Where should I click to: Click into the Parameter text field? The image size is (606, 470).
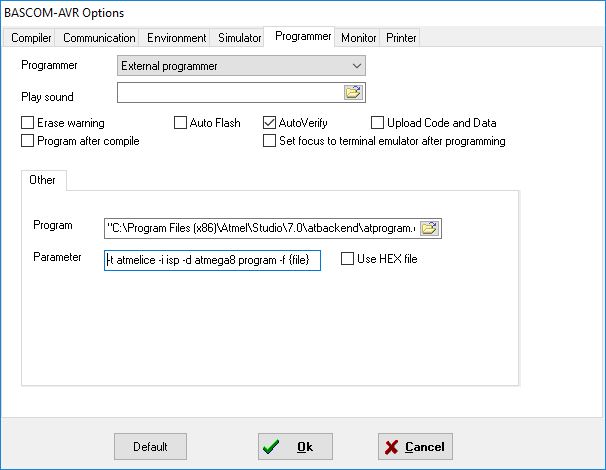(212, 260)
